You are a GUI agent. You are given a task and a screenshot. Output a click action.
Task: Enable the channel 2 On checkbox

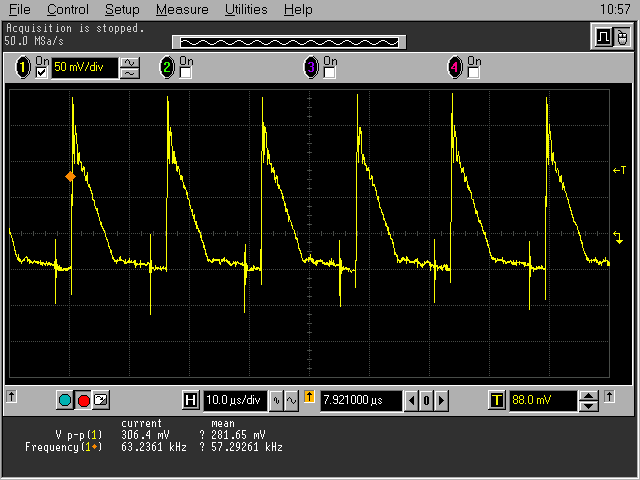(x=186, y=73)
